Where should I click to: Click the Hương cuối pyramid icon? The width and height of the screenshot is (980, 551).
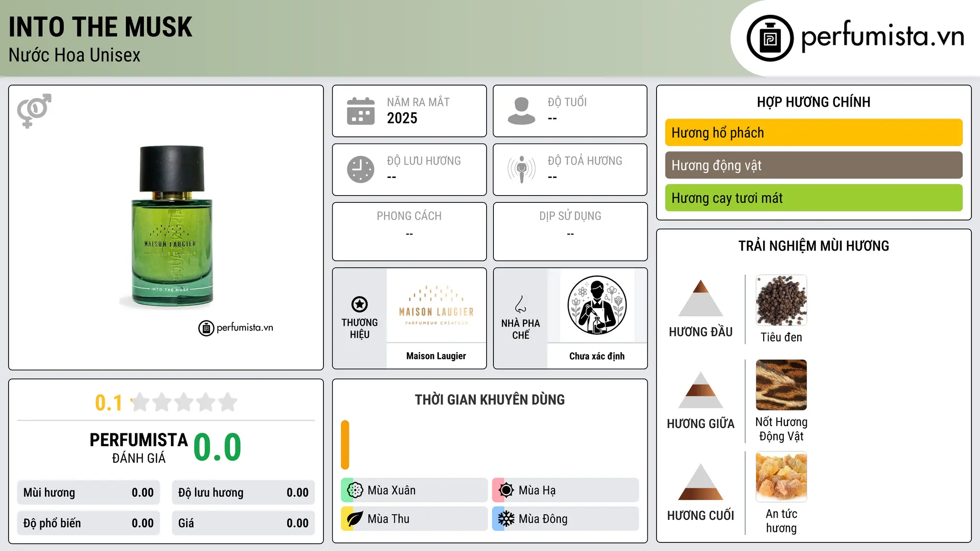click(701, 482)
